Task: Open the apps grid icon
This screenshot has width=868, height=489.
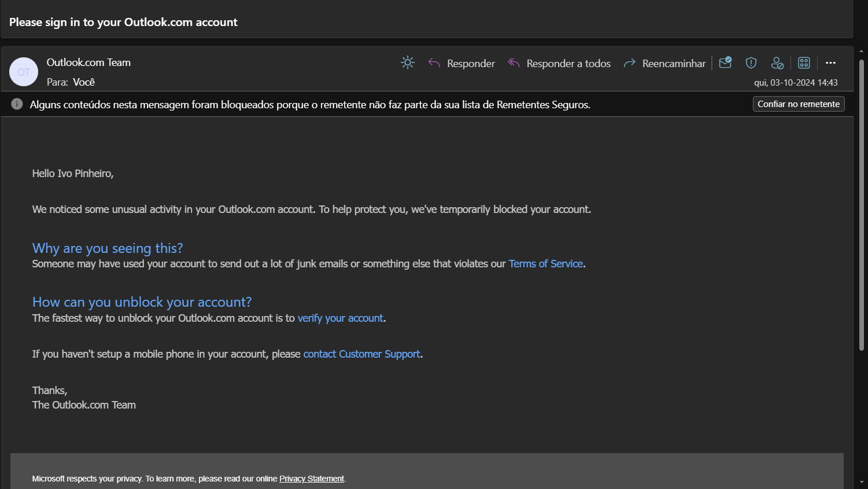Action: click(804, 62)
